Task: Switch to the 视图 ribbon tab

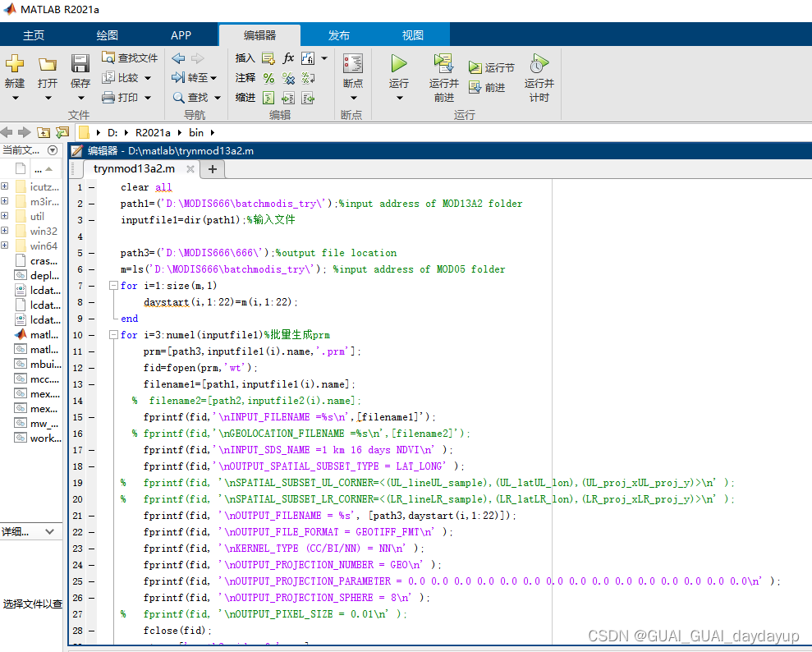Action: pos(412,34)
